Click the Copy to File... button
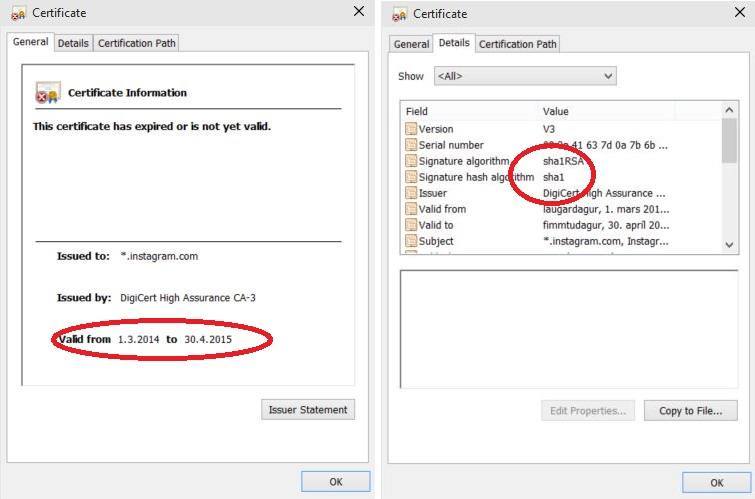 (x=690, y=411)
